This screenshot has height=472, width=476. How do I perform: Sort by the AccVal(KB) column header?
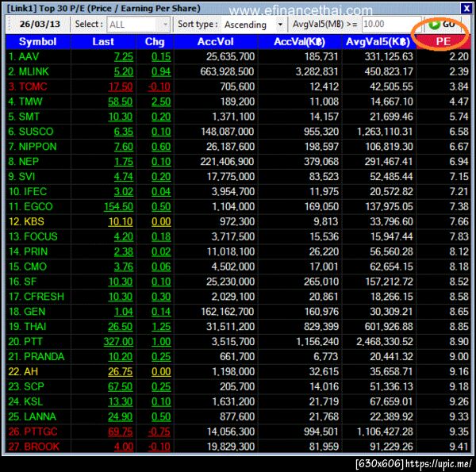click(x=300, y=41)
